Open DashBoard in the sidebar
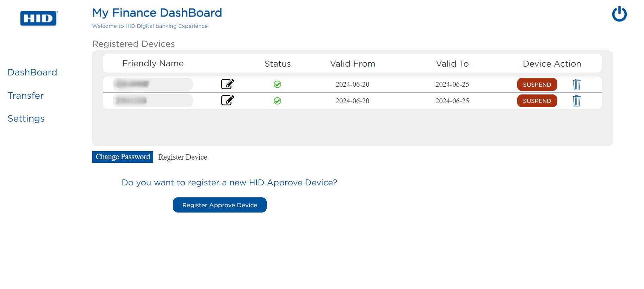The height and width of the screenshot is (289, 644). click(x=32, y=72)
